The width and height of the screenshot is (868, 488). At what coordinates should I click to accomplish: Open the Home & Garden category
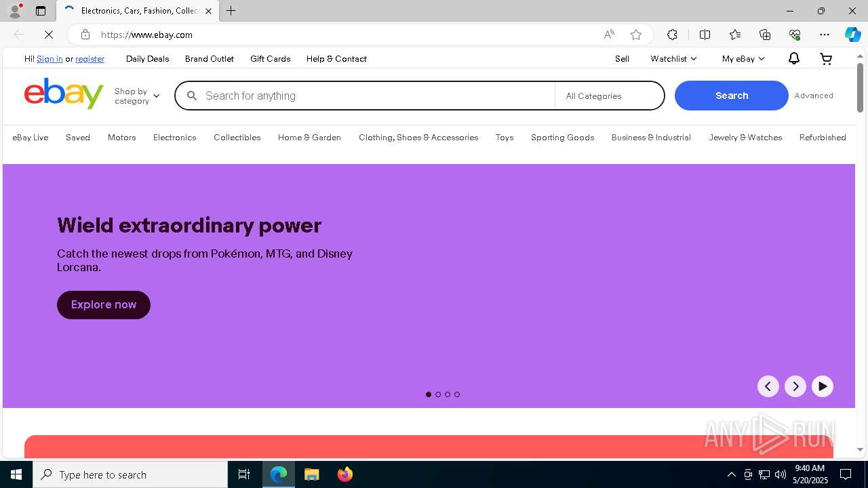click(309, 138)
